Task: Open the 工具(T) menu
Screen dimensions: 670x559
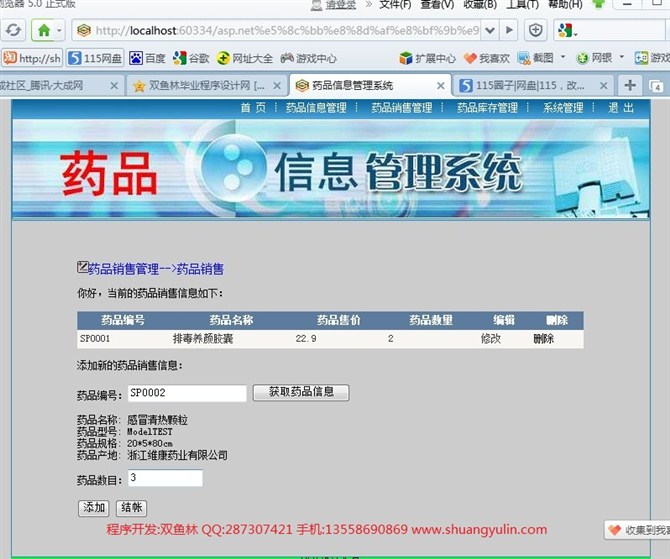Action: click(x=522, y=4)
